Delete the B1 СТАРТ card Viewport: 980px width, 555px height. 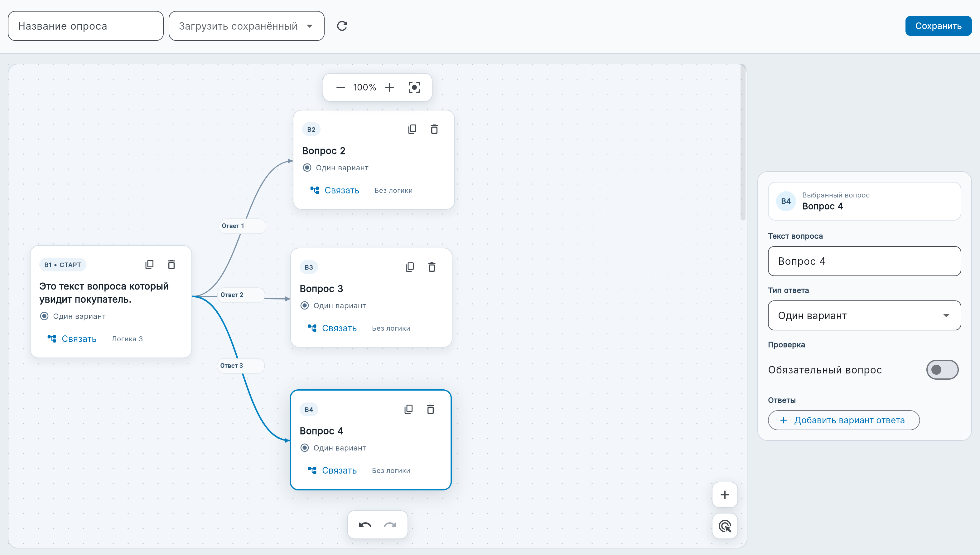(x=171, y=265)
